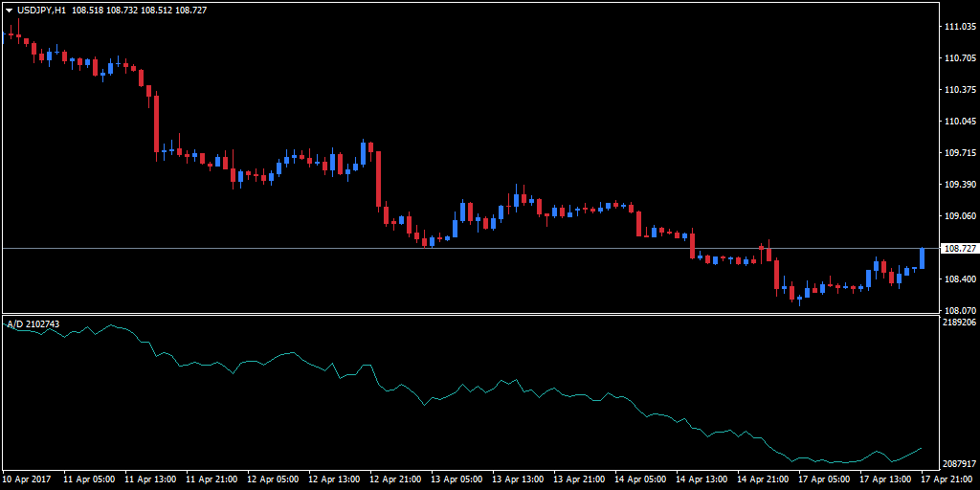Select the 14 Apr 05:00 time label
Screen dimensions: 980x490
[x=639, y=479]
